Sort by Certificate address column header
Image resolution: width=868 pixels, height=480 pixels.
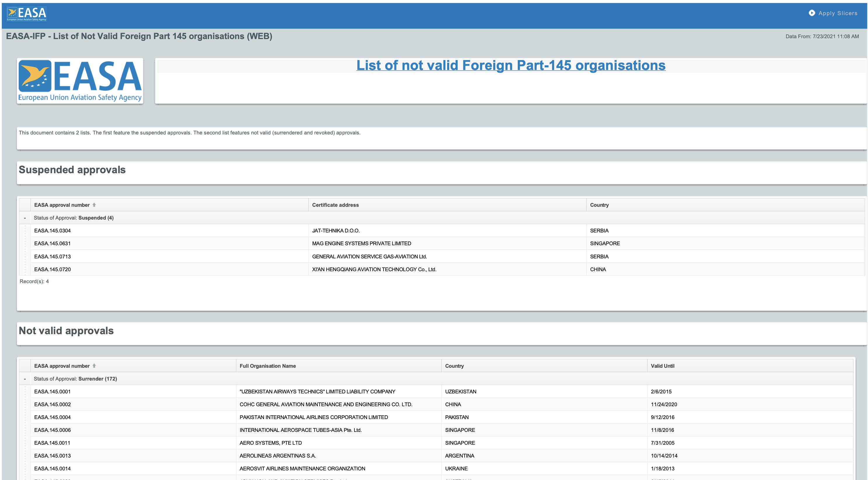pyautogui.click(x=335, y=205)
